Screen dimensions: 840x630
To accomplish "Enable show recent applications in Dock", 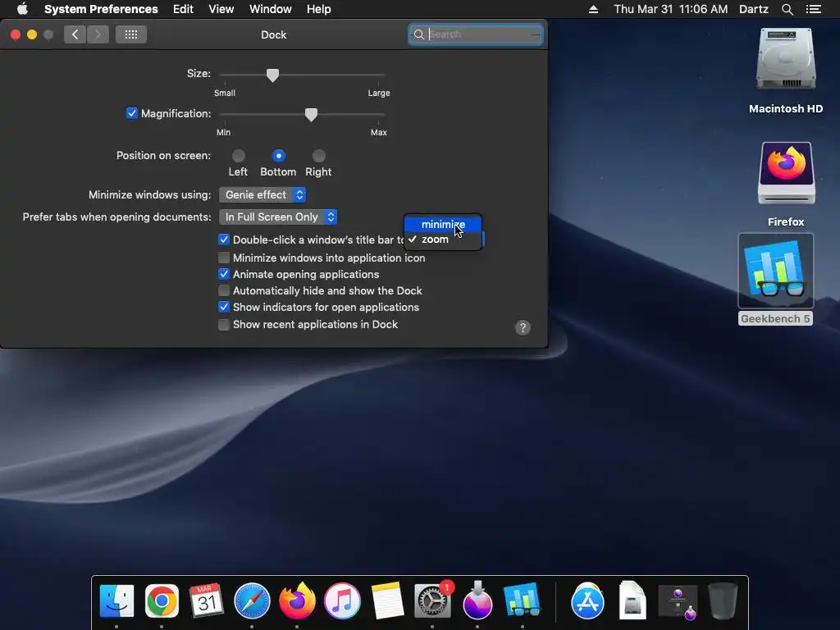I will click(x=224, y=324).
